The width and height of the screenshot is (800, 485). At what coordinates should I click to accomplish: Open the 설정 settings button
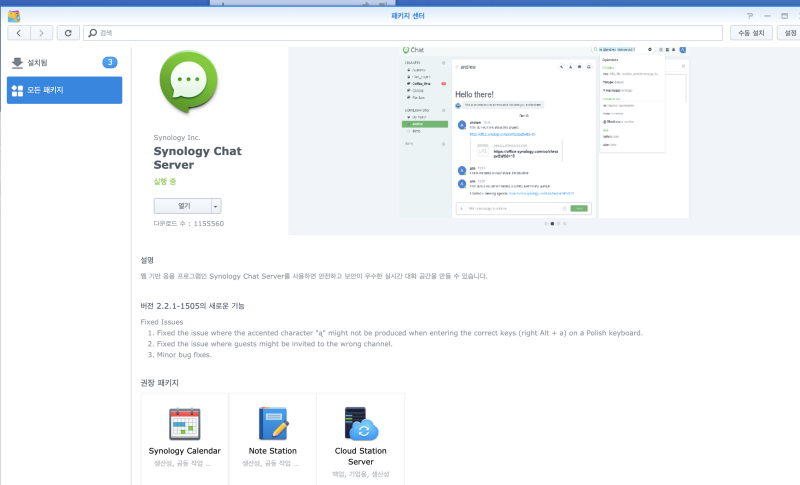click(790, 33)
